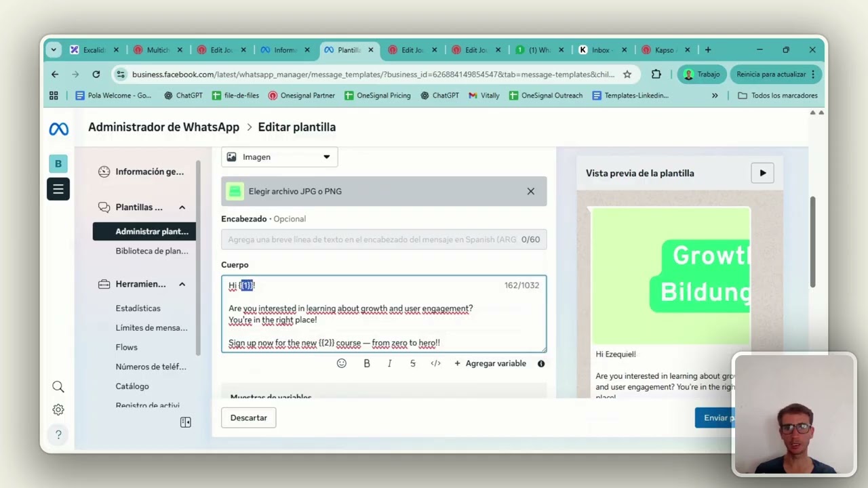Viewport: 868px width, 488px height.
Task: Open file-de-files bookmark
Action: click(235, 96)
